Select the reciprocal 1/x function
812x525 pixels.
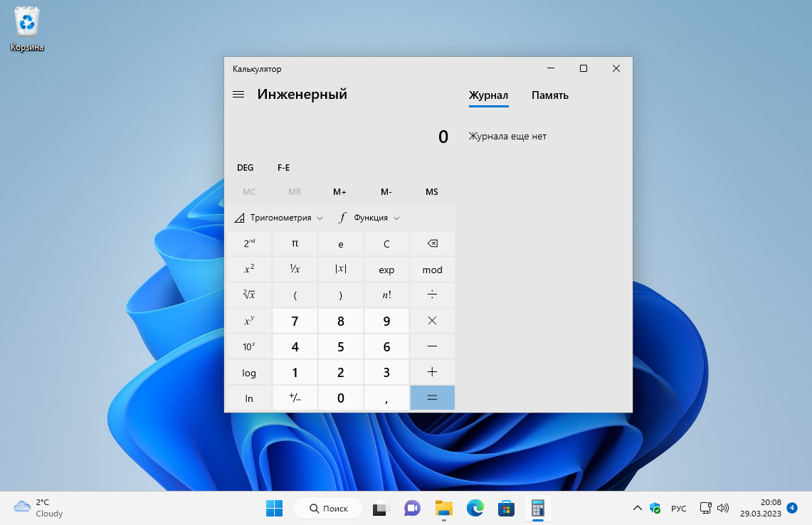coord(295,269)
